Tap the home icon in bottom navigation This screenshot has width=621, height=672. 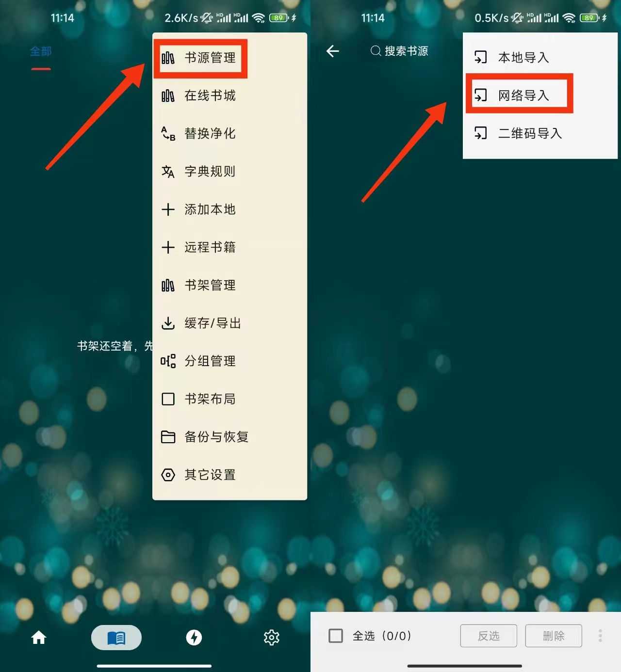(x=39, y=638)
